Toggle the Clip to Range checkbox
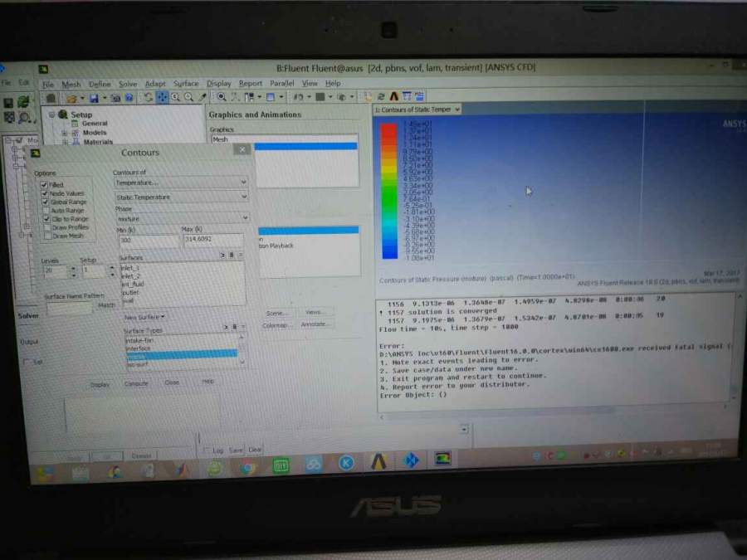747x560 pixels. pyautogui.click(x=46, y=219)
